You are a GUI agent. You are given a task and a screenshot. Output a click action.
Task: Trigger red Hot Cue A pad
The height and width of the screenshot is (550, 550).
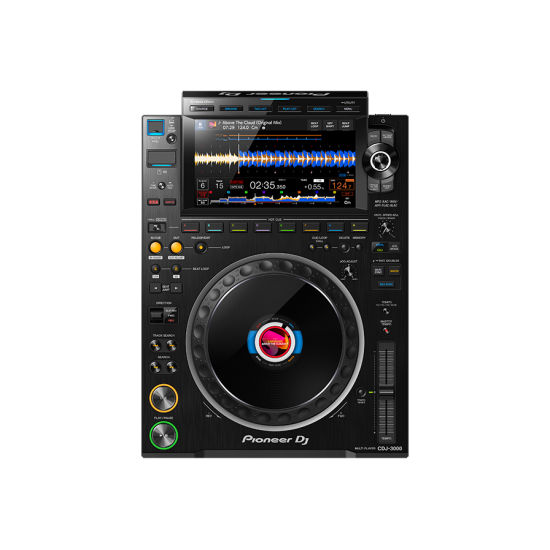(x=190, y=227)
